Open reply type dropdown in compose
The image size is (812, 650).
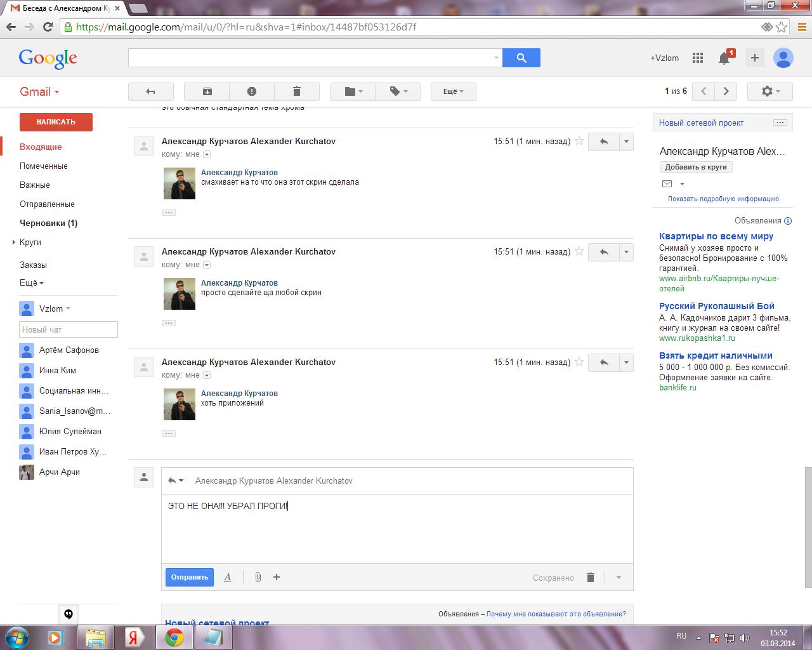click(176, 481)
